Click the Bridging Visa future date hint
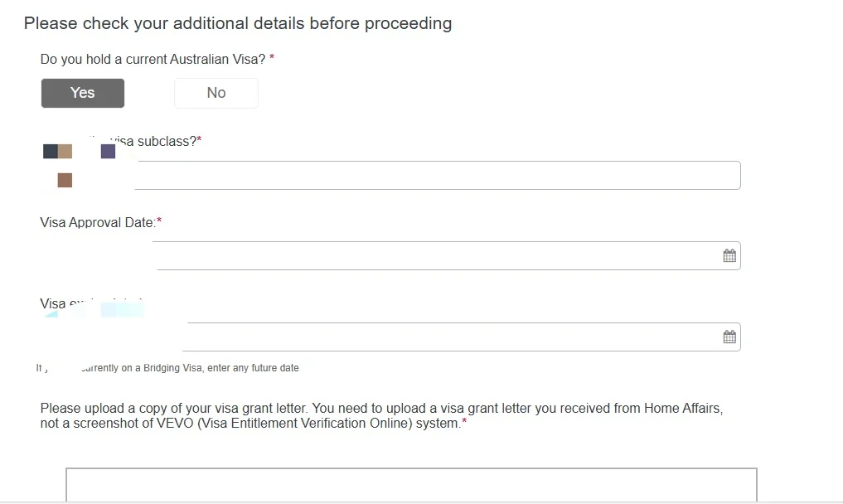Image resolution: width=843 pixels, height=504 pixels. pyautogui.click(x=167, y=368)
